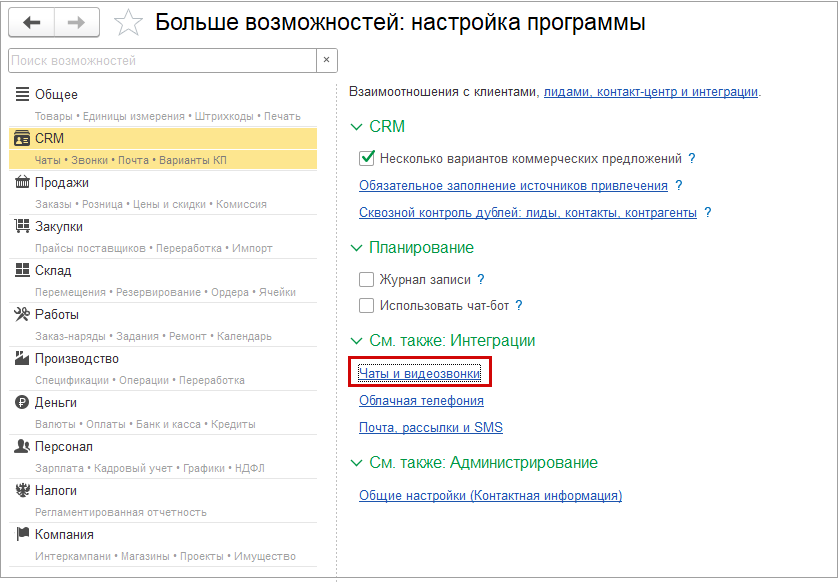Click the CRM section card icon
The height and width of the screenshot is (584, 839).
click(22, 138)
